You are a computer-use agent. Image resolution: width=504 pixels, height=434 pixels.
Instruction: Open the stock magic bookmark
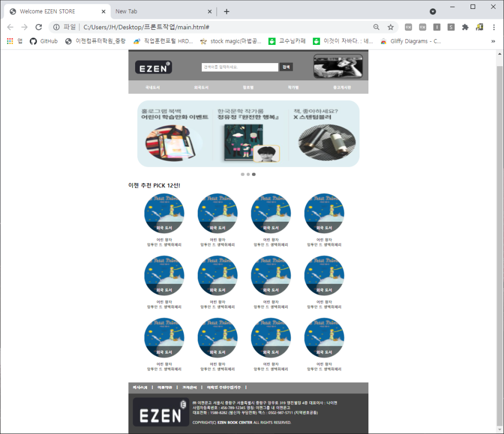231,41
